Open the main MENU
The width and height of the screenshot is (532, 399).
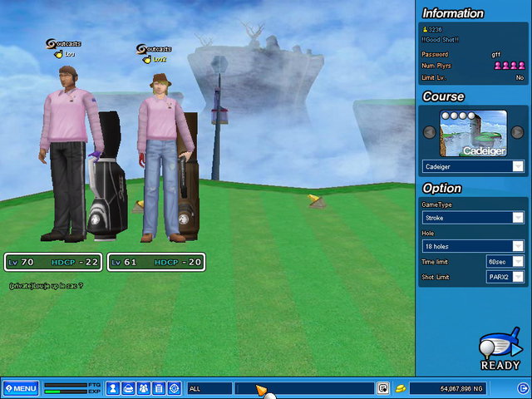click(x=20, y=388)
